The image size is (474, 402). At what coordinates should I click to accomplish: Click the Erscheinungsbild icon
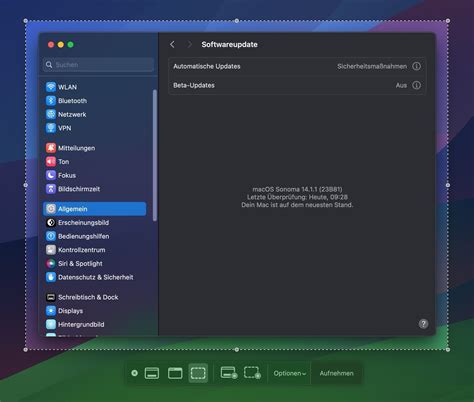tap(51, 223)
